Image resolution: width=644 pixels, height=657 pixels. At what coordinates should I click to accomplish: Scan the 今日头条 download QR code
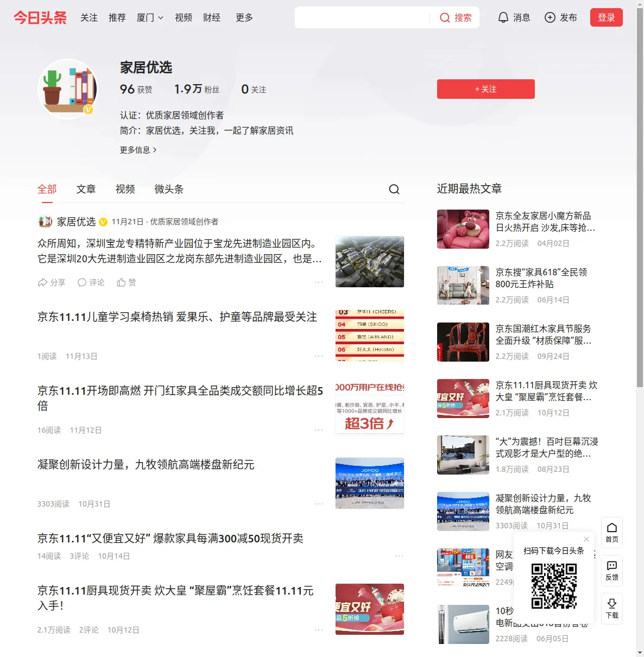(x=554, y=586)
